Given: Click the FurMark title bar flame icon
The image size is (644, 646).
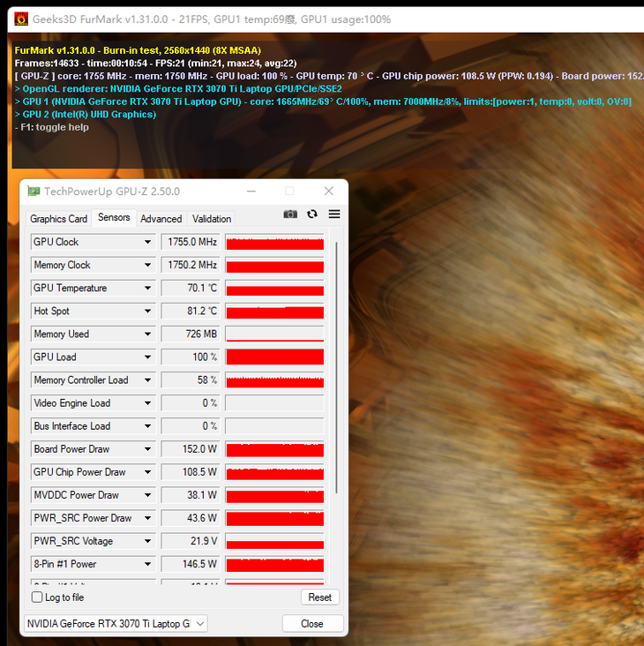Looking at the screenshot, I should tap(21, 19).
